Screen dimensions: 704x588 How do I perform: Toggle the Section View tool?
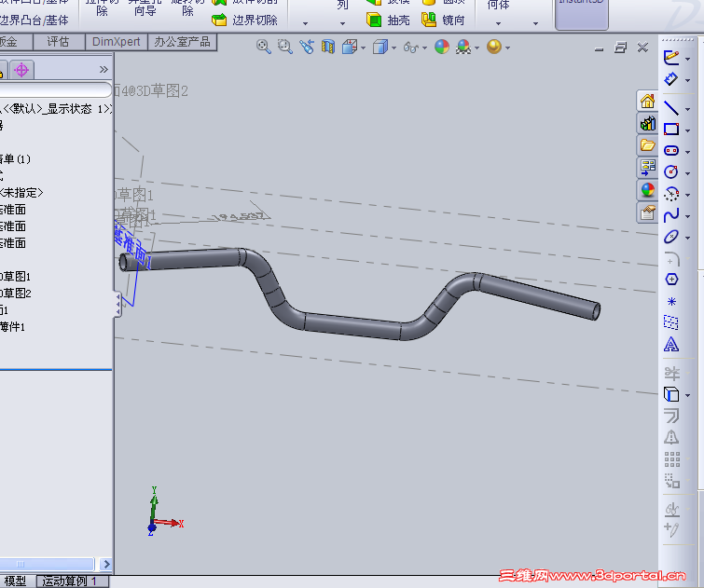click(x=328, y=47)
